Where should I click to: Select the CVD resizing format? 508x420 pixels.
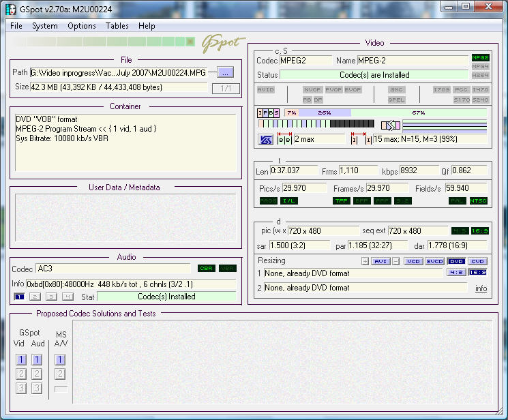click(x=477, y=261)
